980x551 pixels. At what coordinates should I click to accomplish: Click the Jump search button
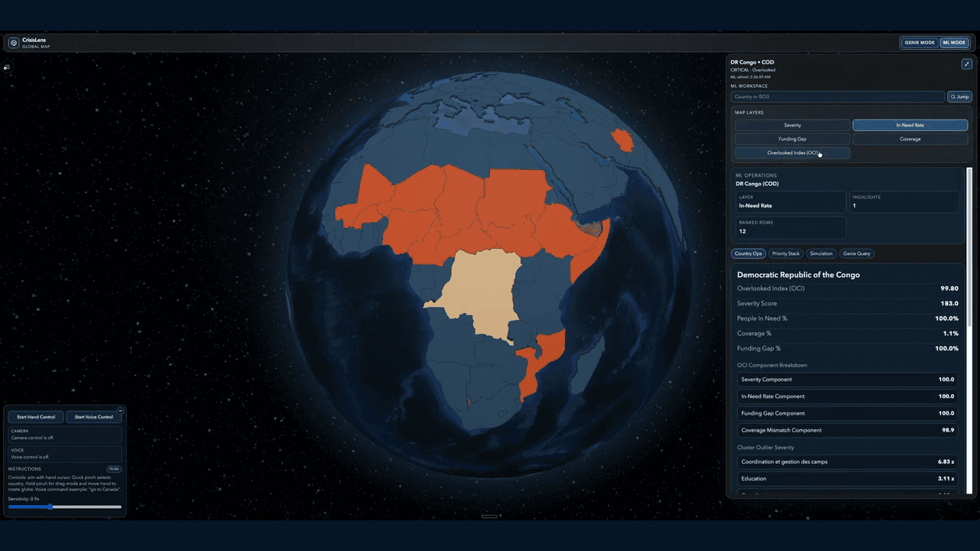[x=959, y=97]
